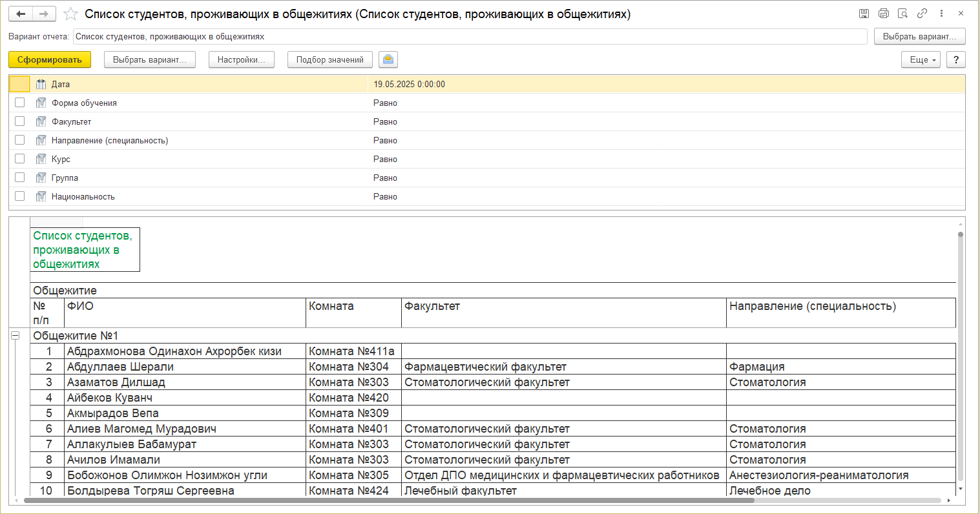The width and height of the screenshot is (980, 514).
Task: Click Сформировать to generate the report
Action: pyautogui.click(x=50, y=59)
